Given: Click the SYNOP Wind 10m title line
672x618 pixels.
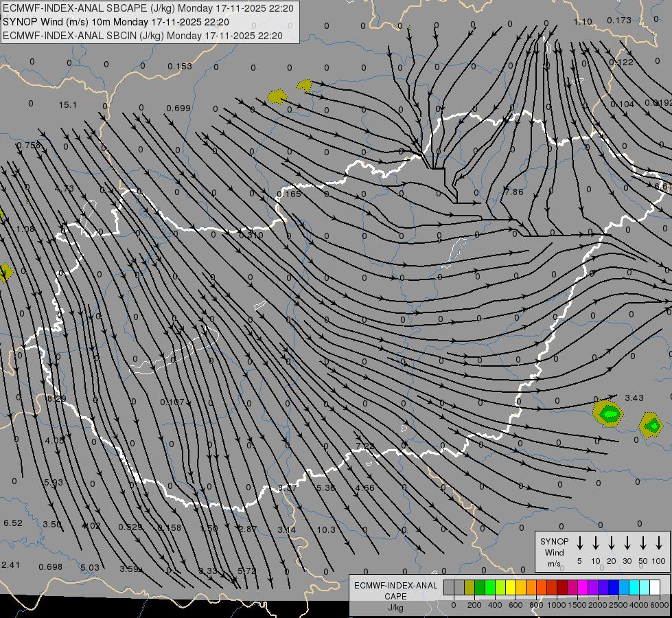Looking at the screenshot, I should [x=116, y=22].
